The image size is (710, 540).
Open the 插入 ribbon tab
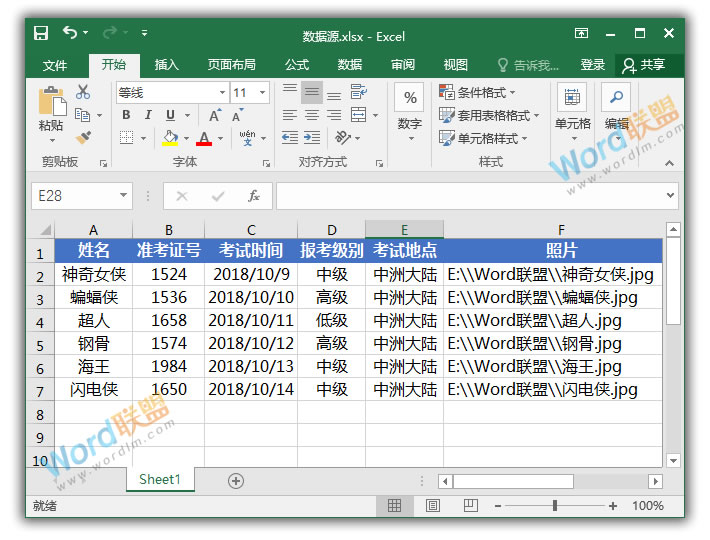(x=166, y=65)
